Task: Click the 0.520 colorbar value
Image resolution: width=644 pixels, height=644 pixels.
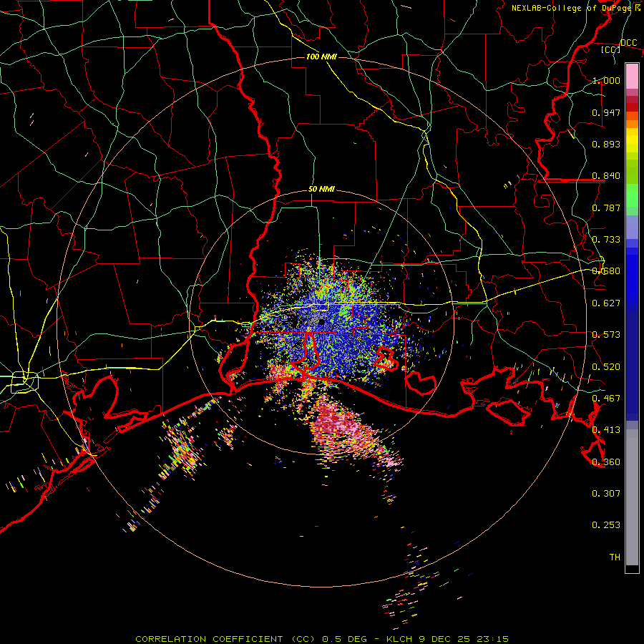Action: tap(606, 367)
